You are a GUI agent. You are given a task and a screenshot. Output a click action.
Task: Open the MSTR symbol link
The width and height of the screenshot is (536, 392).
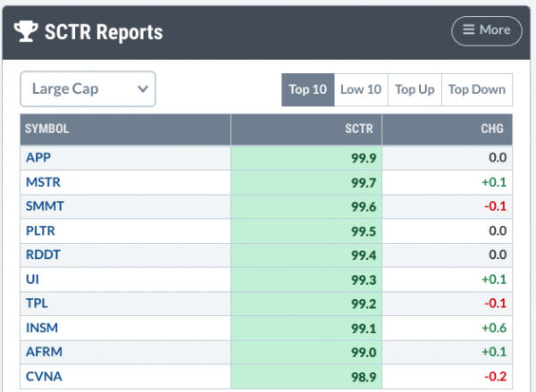(43, 182)
